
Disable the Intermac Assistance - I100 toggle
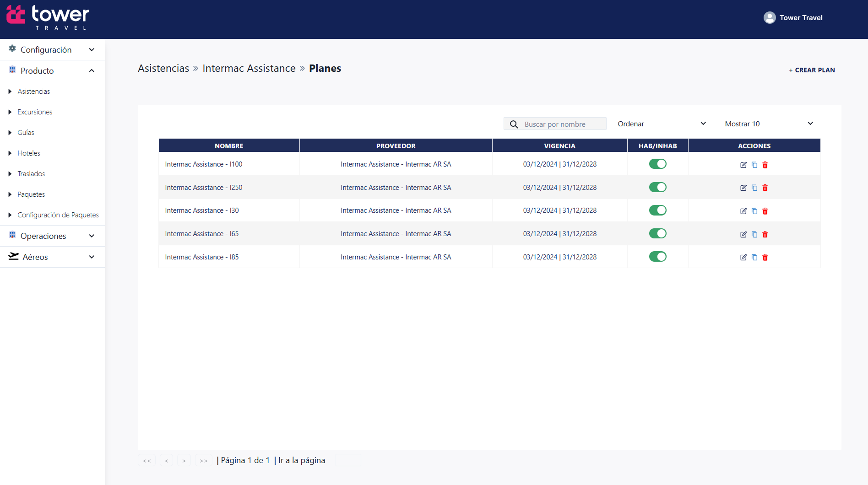pyautogui.click(x=657, y=164)
